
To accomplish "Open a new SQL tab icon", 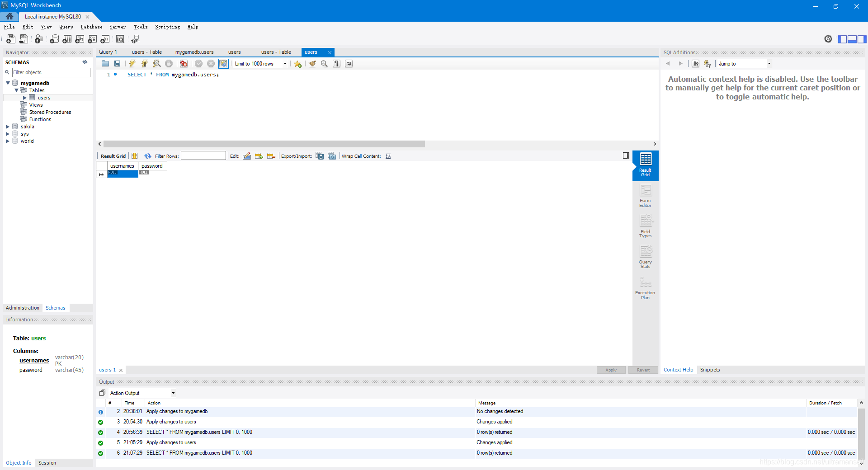I will pos(11,39).
